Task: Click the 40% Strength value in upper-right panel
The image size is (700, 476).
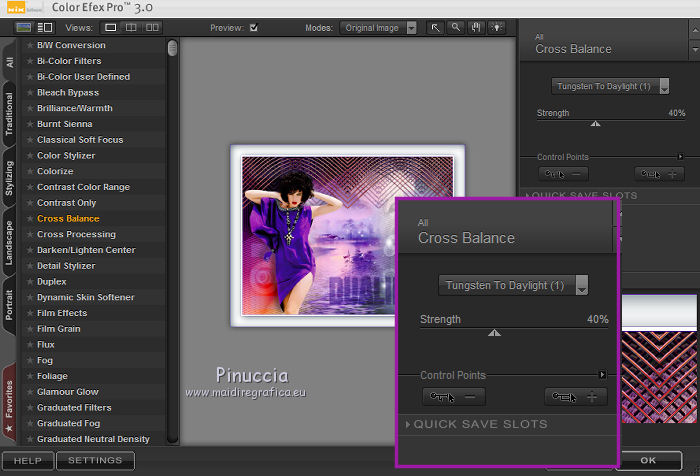Action: tap(676, 113)
